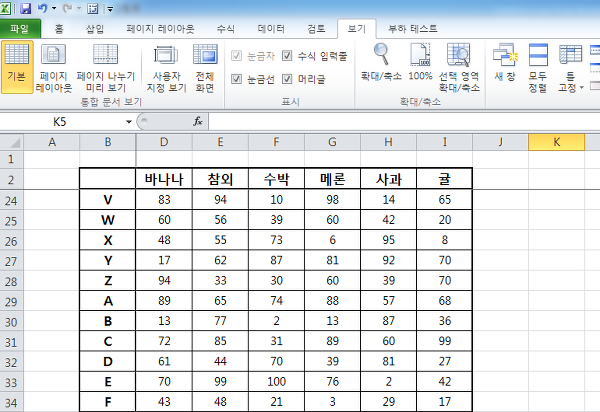Select row 24 header
Viewport: 600px width, 412px height.
coord(11,200)
